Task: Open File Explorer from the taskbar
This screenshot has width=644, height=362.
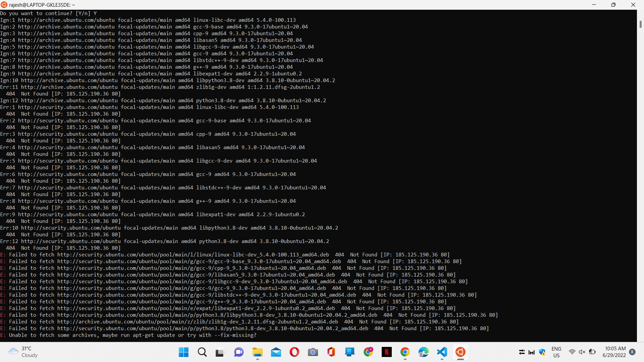Action: [257, 352]
